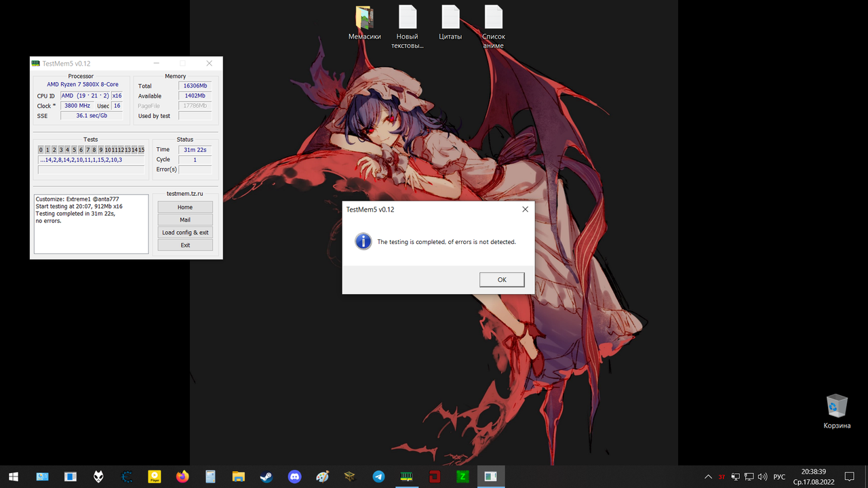Click the SSE value 36.1 sec/Gb

(x=92, y=115)
